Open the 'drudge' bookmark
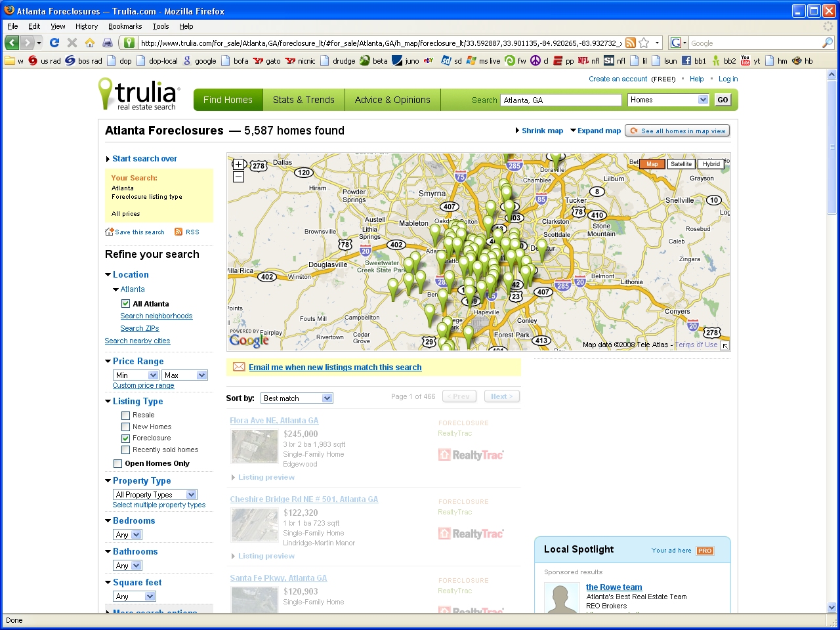The height and width of the screenshot is (630, 840). pyautogui.click(x=337, y=60)
